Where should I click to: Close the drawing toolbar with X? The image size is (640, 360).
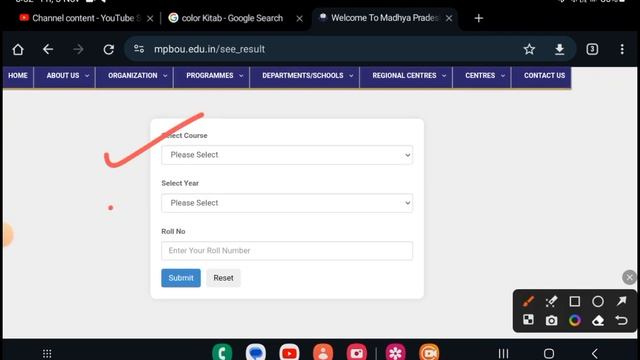tap(629, 278)
